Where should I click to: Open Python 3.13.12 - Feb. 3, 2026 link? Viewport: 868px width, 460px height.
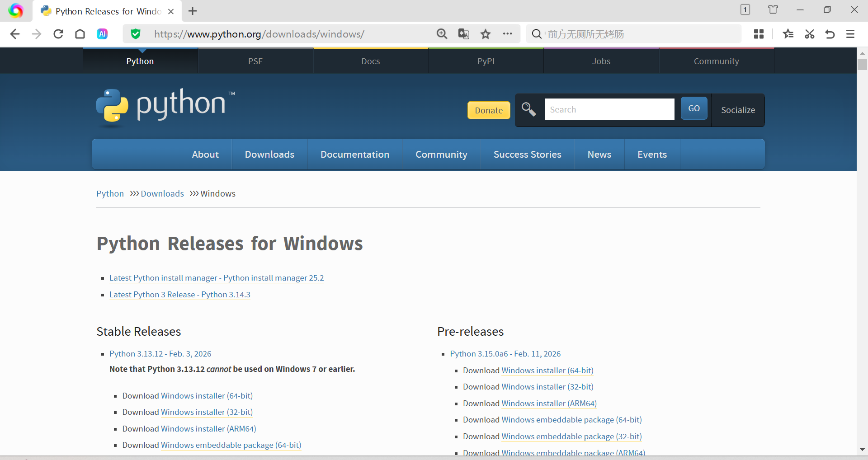coord(160,354)
